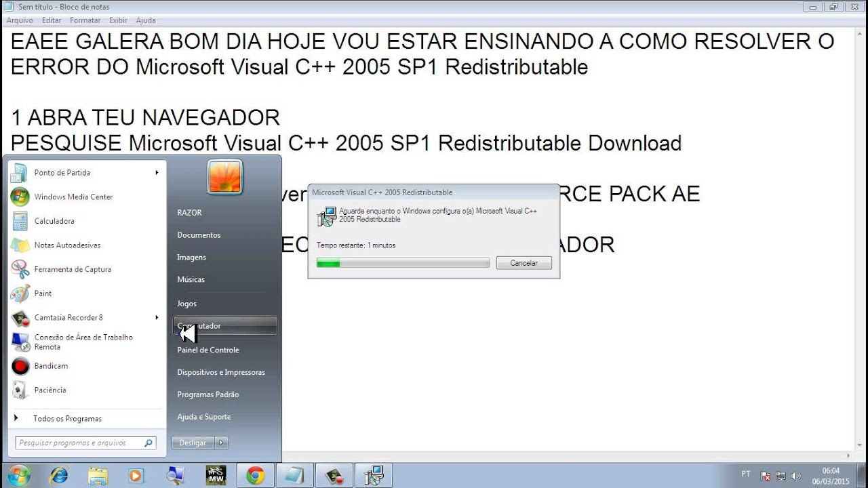
Task: Open shutdown options arrow next to Desligar
Action: 222,443
